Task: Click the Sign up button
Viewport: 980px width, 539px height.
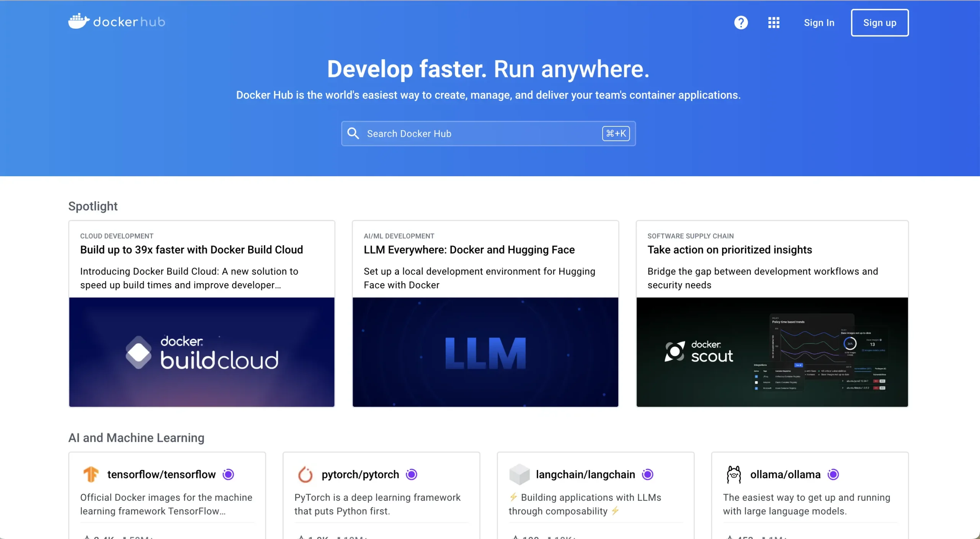Action: [880, 23]
